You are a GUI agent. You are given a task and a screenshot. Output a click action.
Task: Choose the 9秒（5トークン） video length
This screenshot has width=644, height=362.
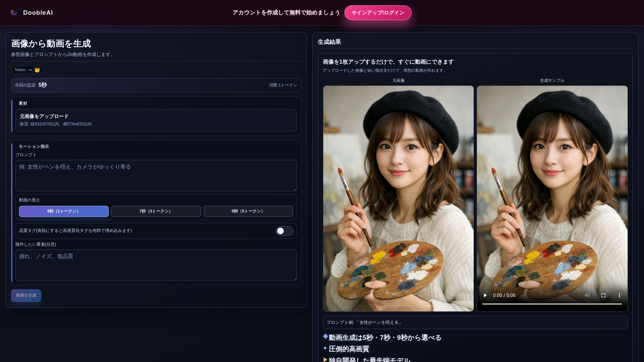click(x=248, y=211)
